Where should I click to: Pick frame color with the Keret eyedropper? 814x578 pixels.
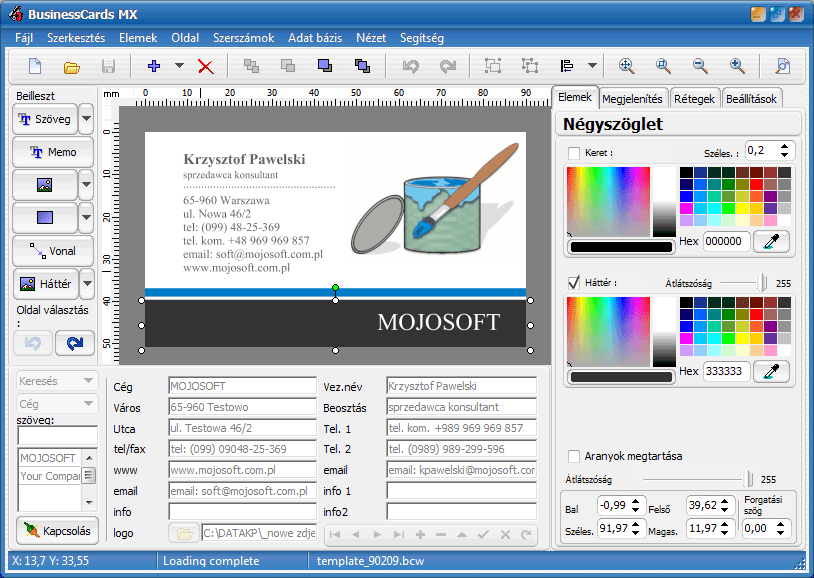click(771, 241)
